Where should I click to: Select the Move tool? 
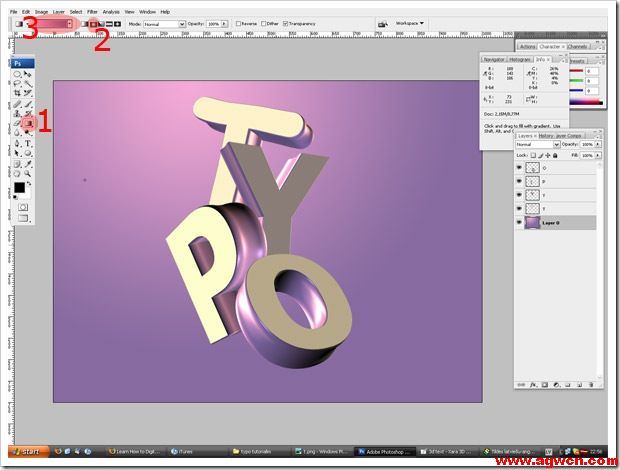pos(28,74)
